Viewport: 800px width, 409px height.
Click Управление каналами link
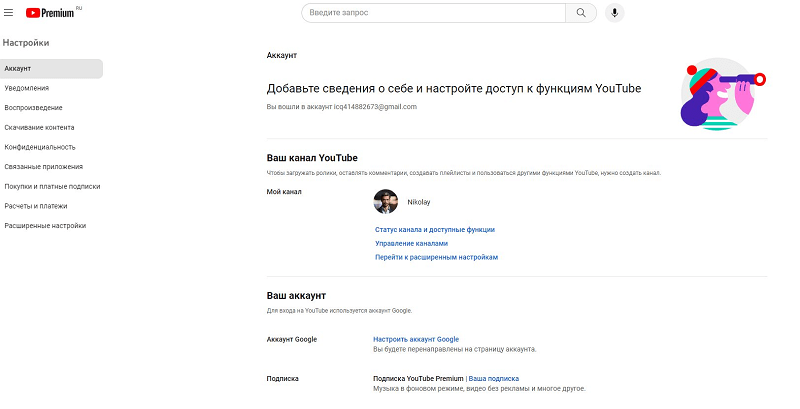point(411,243)
